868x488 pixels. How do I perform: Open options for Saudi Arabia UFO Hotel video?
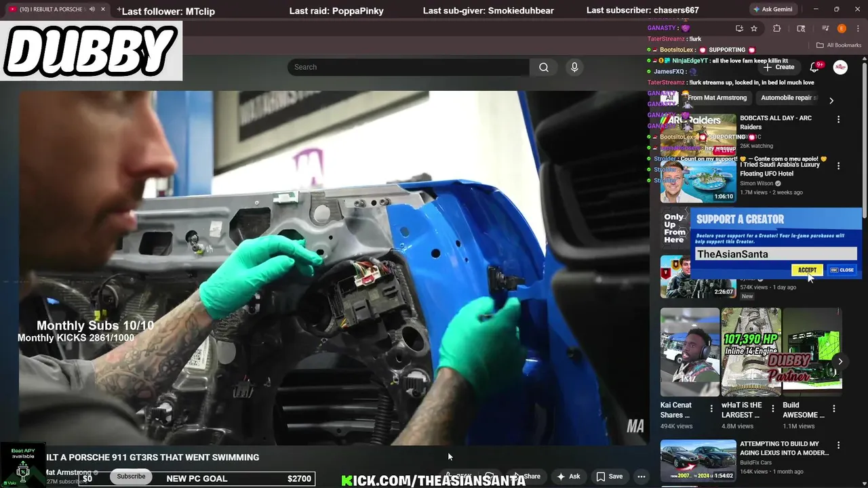click(x=838, y=165)
